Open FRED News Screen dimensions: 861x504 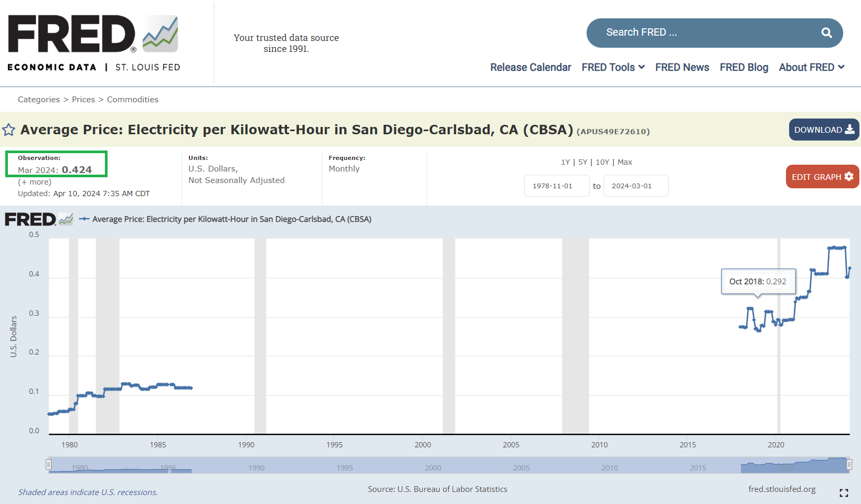(x=682, y=67)
